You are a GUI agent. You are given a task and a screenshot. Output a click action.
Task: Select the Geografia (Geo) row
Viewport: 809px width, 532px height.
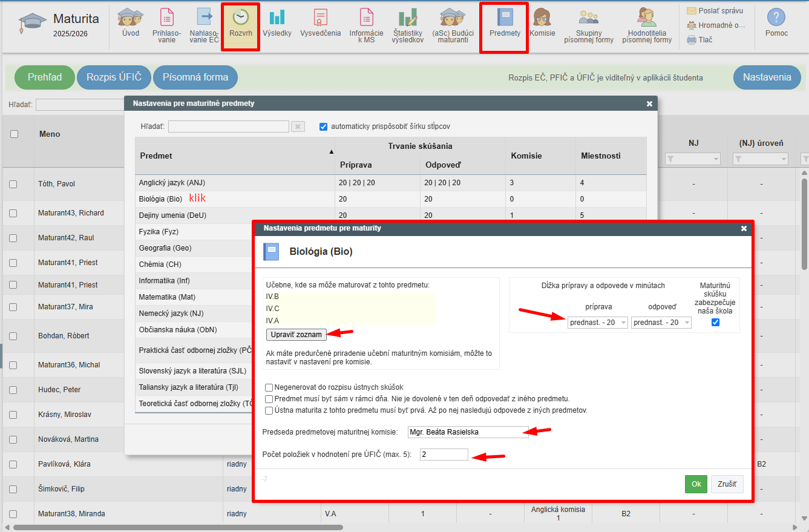[x=194, y=248]
